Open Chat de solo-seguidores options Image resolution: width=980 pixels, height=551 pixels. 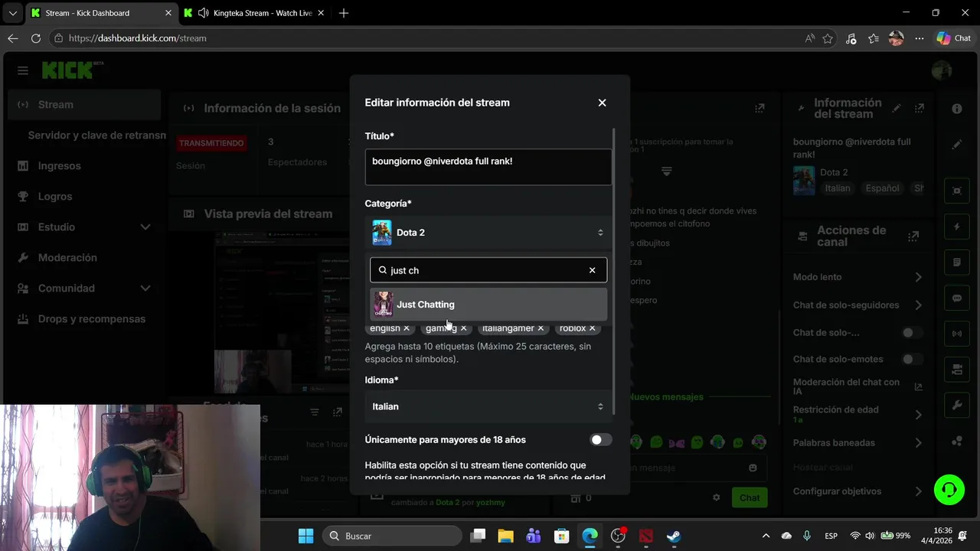[858, 305]
